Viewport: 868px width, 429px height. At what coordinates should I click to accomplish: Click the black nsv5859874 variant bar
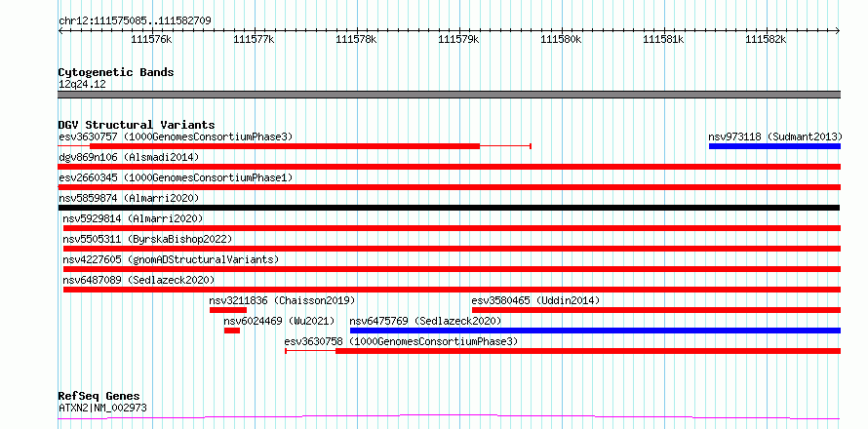tap(449, 208)
